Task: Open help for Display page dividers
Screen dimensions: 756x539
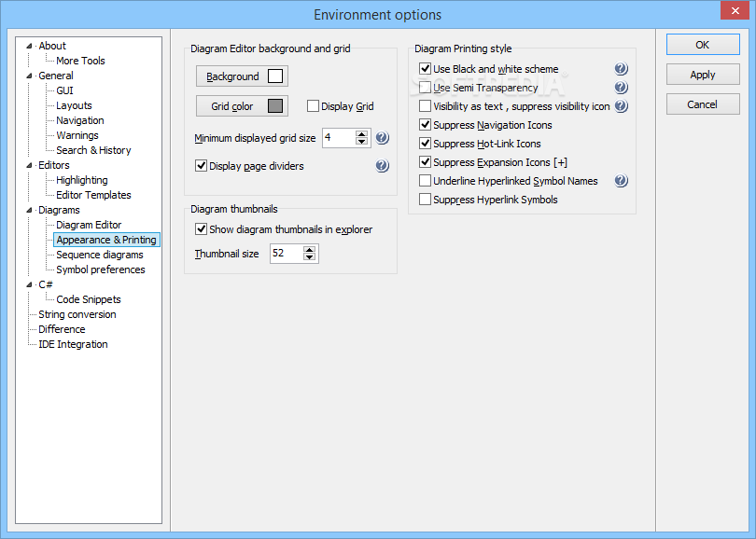Action: (x=383, y=166)
